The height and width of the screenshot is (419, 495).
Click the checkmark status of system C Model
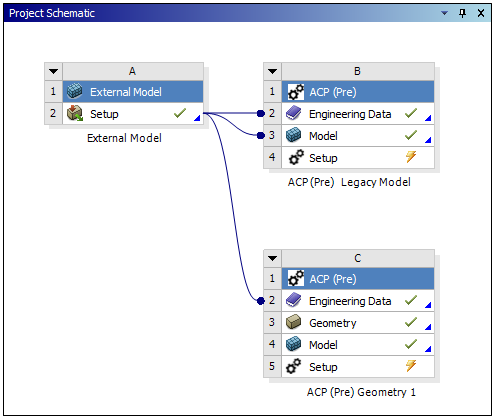(x=411, y=344)
